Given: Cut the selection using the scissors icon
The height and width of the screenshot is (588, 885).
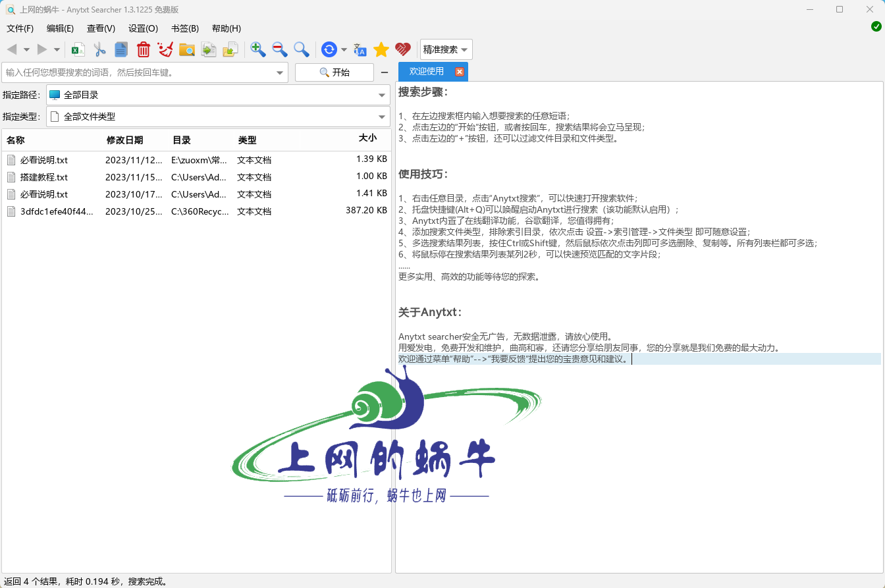Looking at the screenshot, I should click(100, 49).
